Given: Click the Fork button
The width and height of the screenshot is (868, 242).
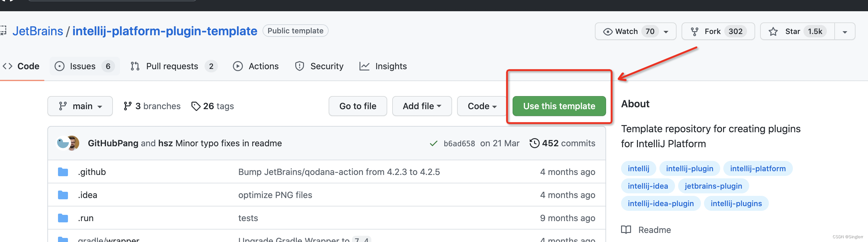Looking at the screenshot, I should point(718,31).
